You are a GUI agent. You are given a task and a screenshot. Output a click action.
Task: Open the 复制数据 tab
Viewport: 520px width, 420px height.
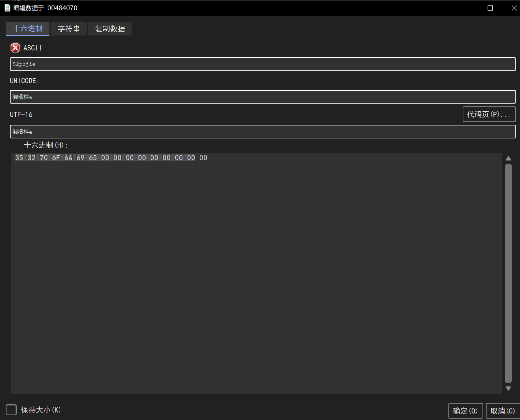(x=110, y=29)
